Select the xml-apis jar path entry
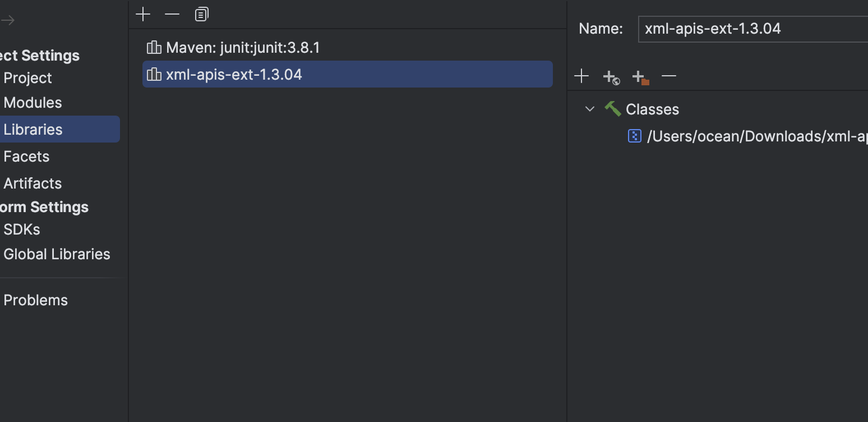Viewport: 868px width, 422px height. pos(749,136)
